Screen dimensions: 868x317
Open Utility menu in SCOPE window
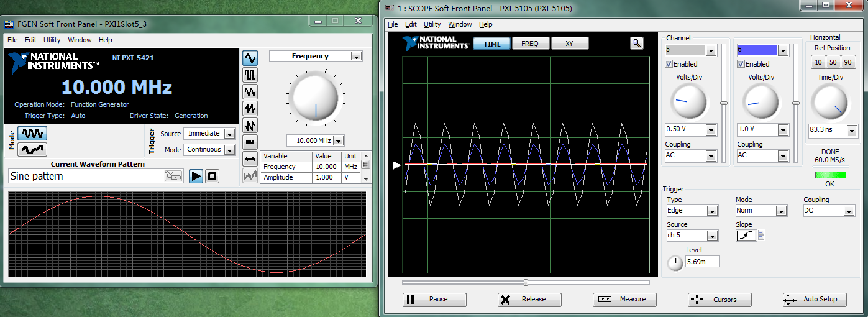point(432,24)
